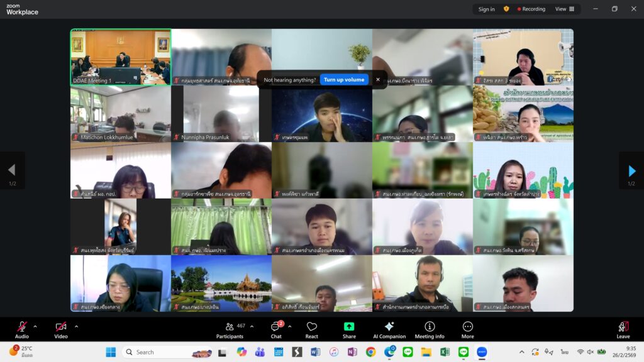Show Meeting info
Image resolution: width=644 pixels, height=362 pixels.
430,329
